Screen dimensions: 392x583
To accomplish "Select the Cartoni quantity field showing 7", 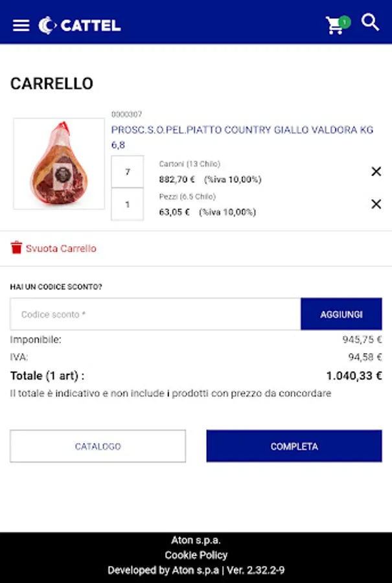I will 127,172.
